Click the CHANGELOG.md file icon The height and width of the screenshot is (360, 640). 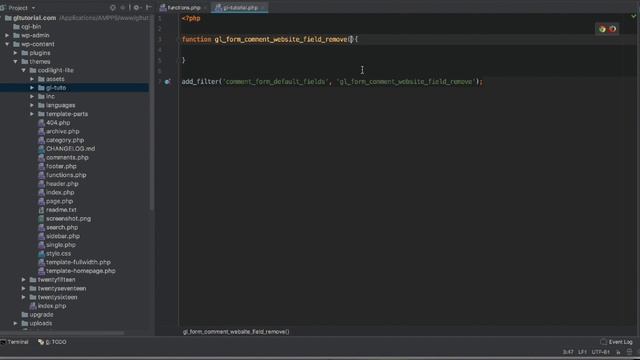tap(41, 149)
